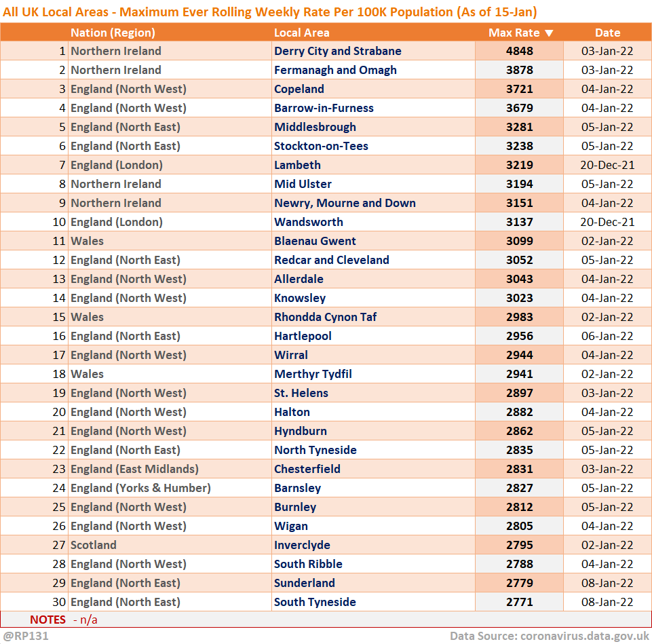
Task: Click the Rhondda Cynon Taf name
Action: pos(325,317)
